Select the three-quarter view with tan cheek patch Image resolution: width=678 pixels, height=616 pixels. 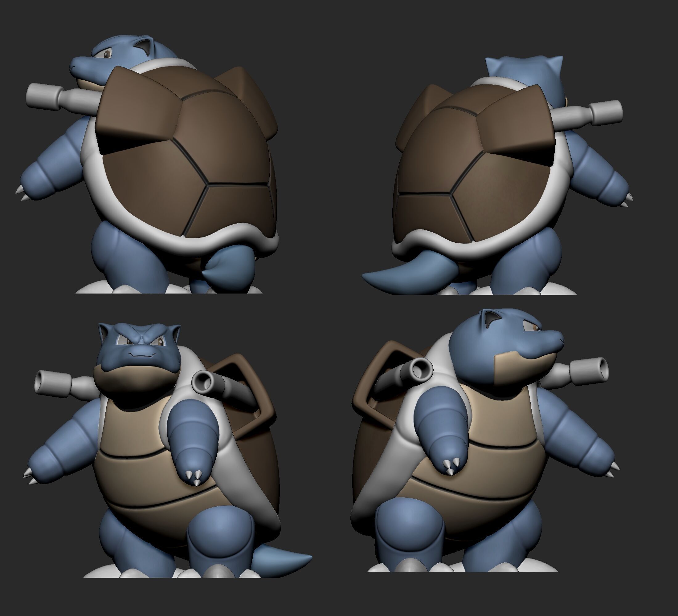pyautogui.click(x=486, y=440)
